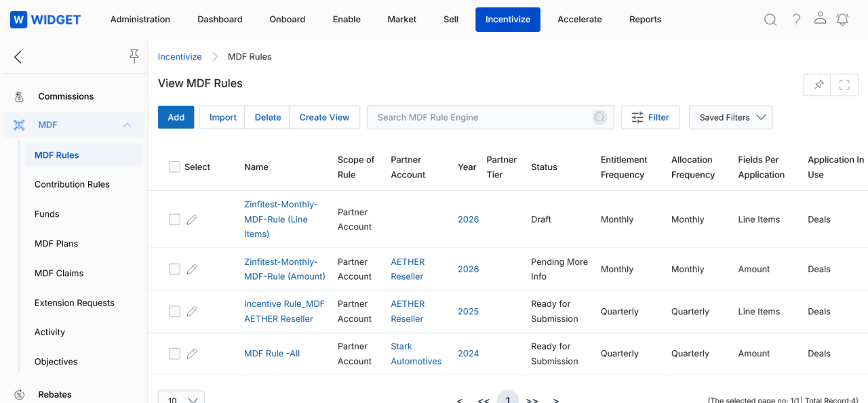This screenshot has width=868, height=403.
Task: Click the Incentivize breadcrumb link
Action: (180, 57)
